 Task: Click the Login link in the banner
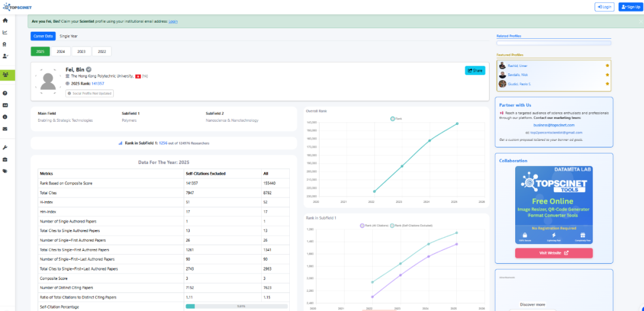click(173, 21)
